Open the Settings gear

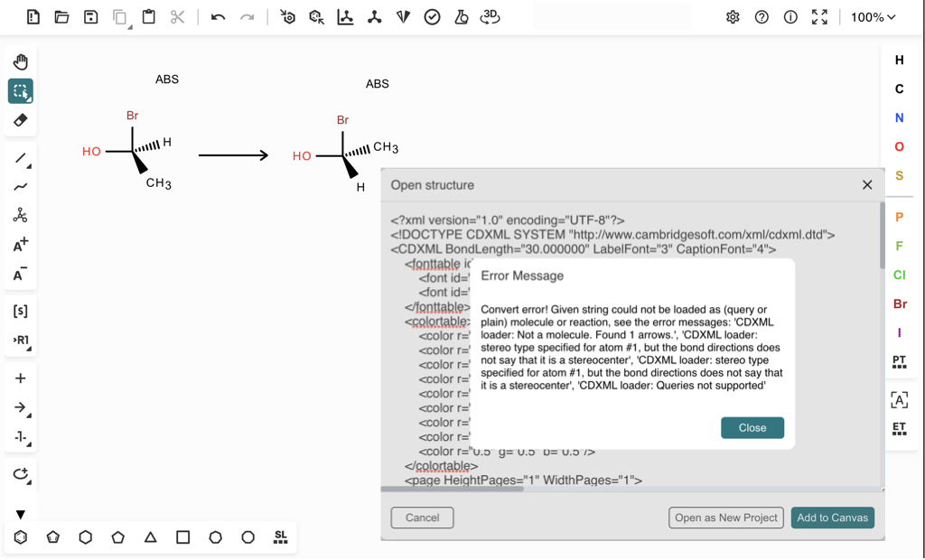pyautogui.click(x=733, y=17)
